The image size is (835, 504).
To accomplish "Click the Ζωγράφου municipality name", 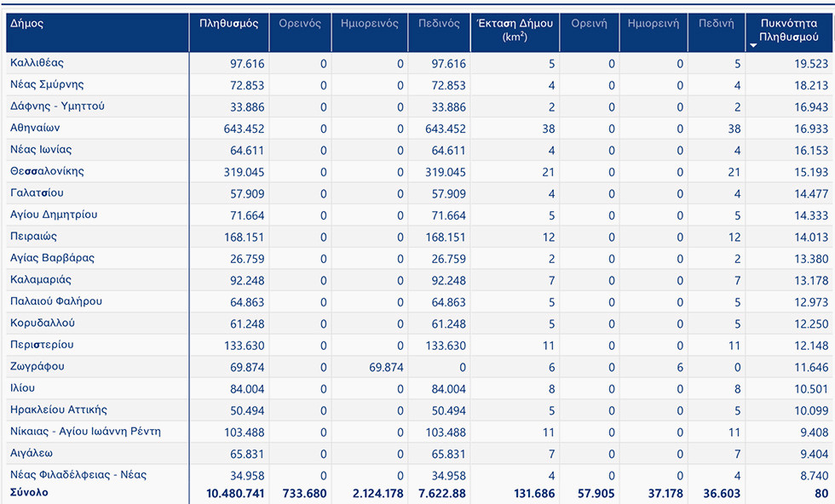I will pyautogui.click(x=37, y=366).
